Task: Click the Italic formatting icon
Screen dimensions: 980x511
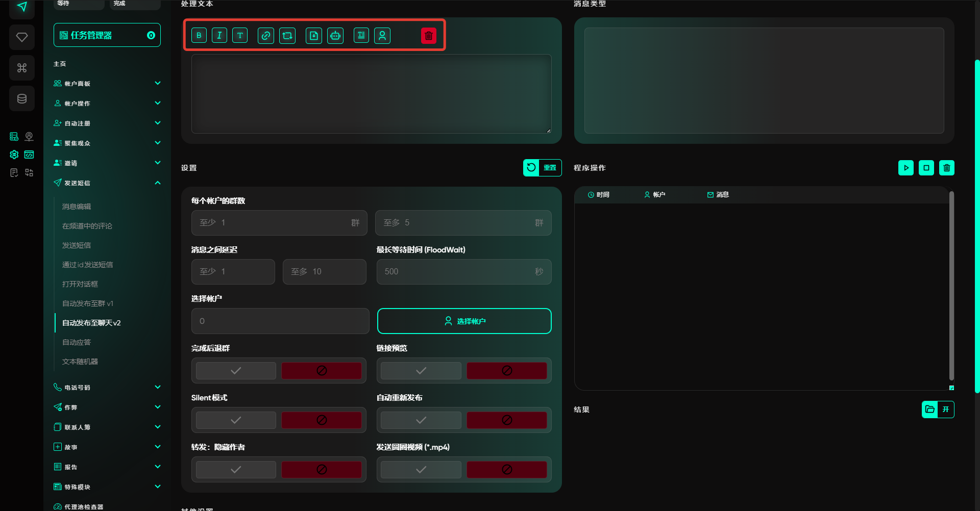Action: click(x=219, y=35)
